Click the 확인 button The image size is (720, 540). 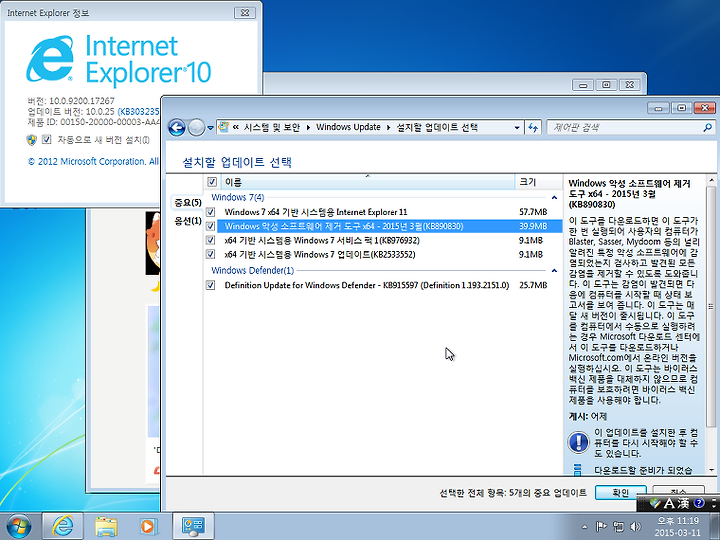point(620,492)
